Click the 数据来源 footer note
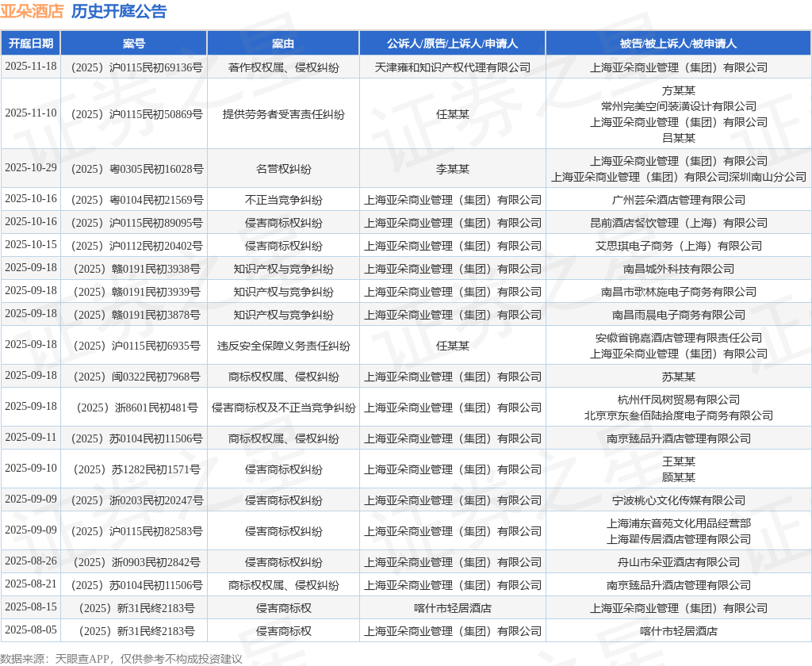812x666 pixels. pyautogui.click(x=121, y=659)
